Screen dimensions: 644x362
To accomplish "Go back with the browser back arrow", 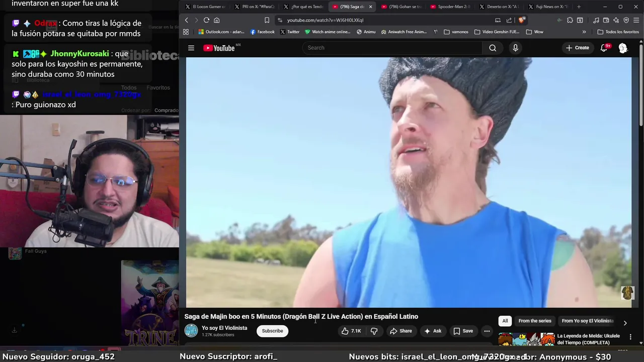I will 186,20.
